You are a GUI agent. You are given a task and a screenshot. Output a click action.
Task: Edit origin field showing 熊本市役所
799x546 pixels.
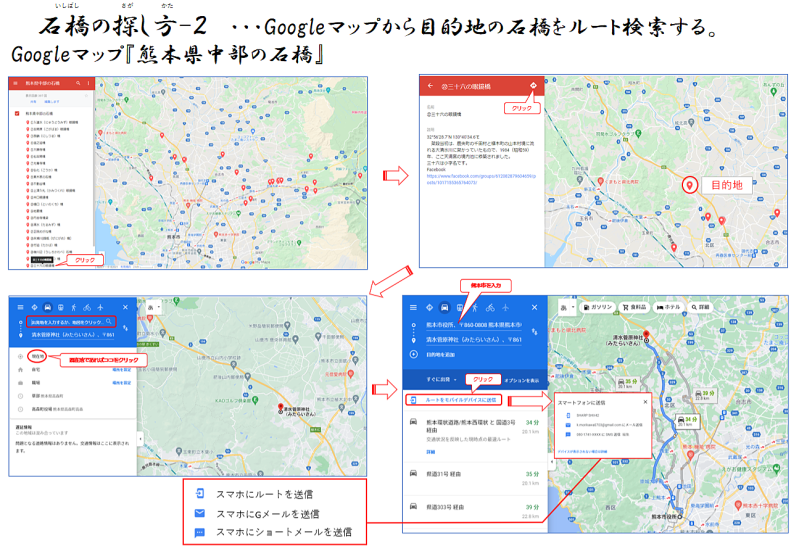474,325
